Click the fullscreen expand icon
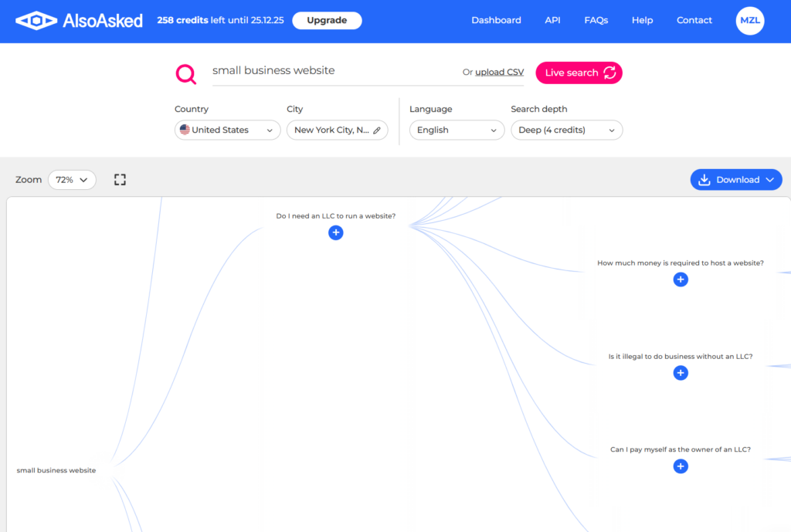The height and width of the screenshot is (532, 791). coord(120,179)
